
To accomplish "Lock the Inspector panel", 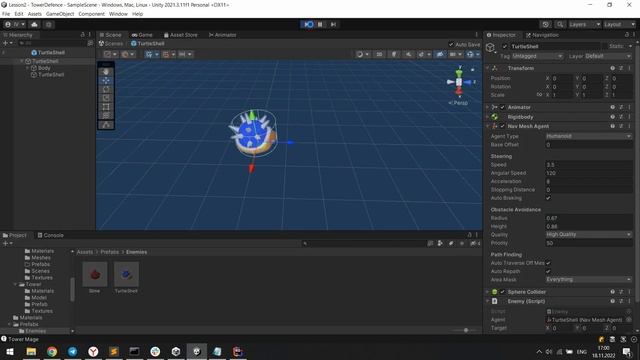I will point(627,35).
